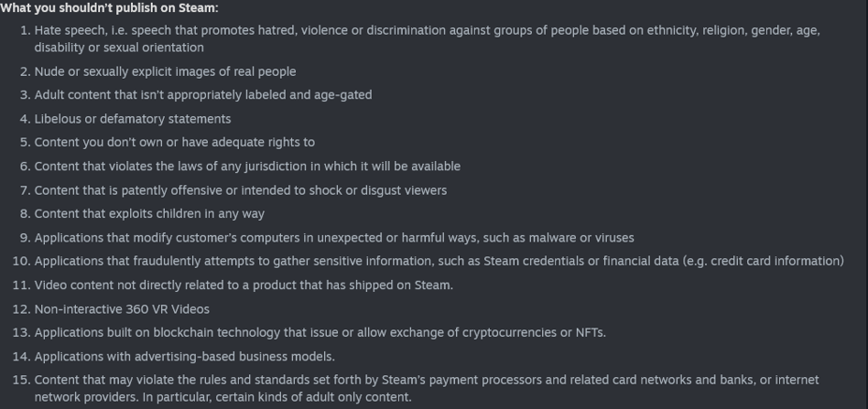Click the "Content you don't own" rule
Screen dimensions: 868x409
coord(174,142)
